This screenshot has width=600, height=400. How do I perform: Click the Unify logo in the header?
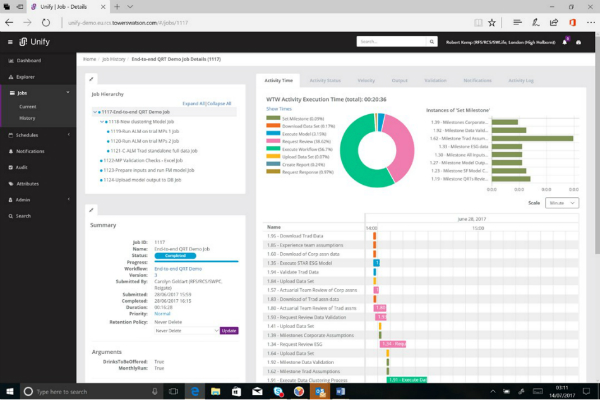tap(34, 42)
